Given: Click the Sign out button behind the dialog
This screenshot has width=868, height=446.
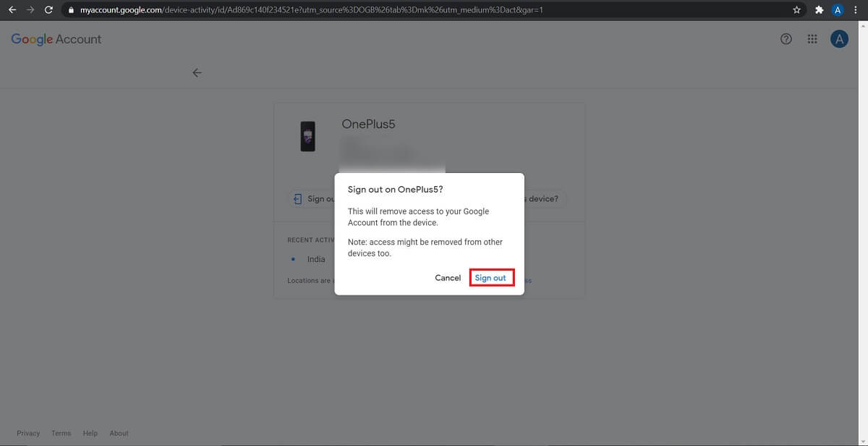Looking at the screenshot, I should (312, 198).
